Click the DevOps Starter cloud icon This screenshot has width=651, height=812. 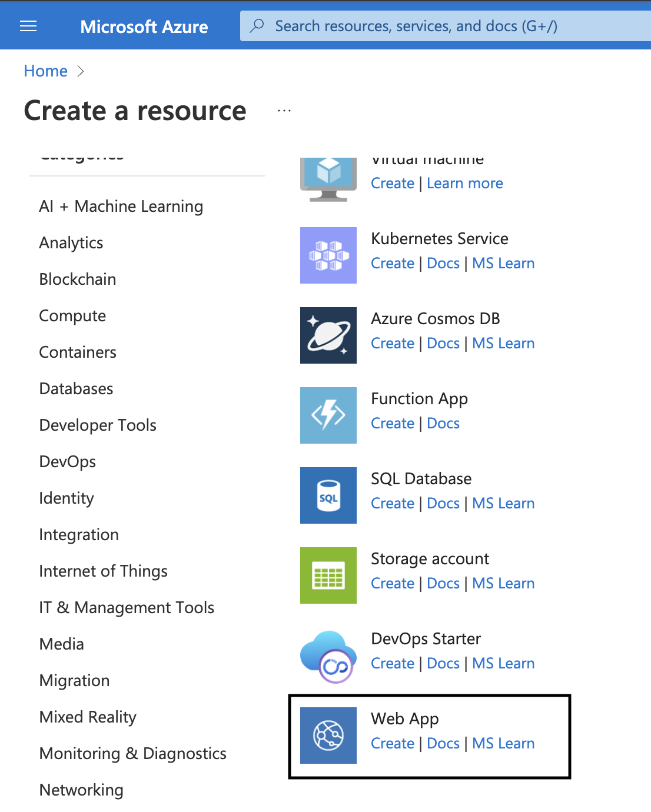click(x=328, y=657)
